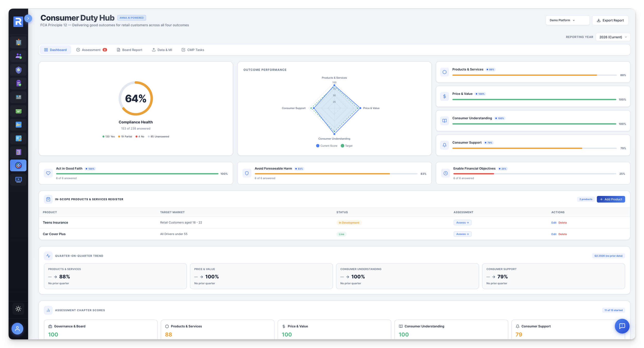
Task: Open the team members sidebar icon
Action: (x=18, y=56)
